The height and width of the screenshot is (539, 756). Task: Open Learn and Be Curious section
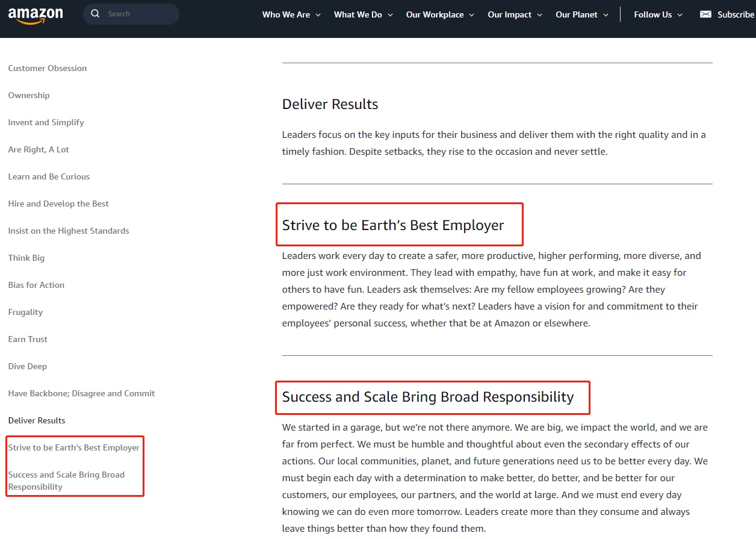pyautogui.click(x=49, y=176)
